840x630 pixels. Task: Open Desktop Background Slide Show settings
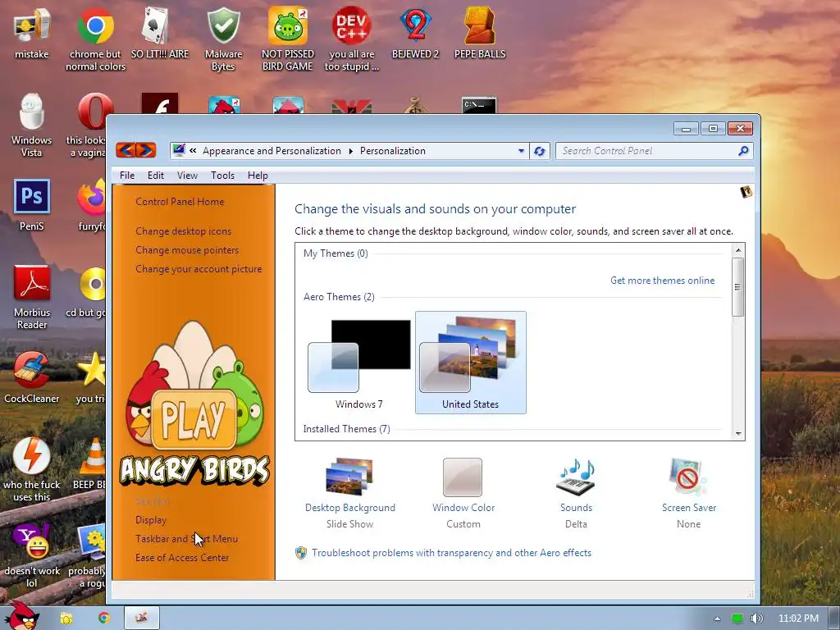tap(349, 493)
